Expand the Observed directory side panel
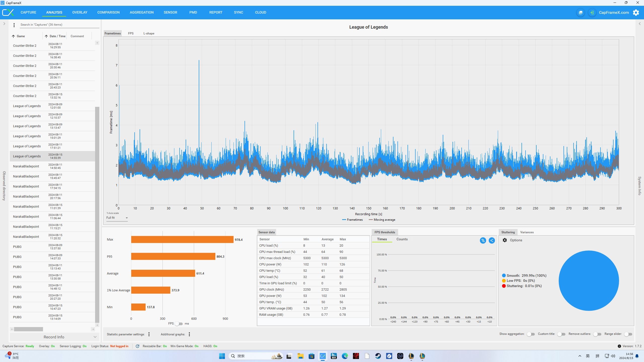This screenshot has width=644, height=362. [4, 24]
